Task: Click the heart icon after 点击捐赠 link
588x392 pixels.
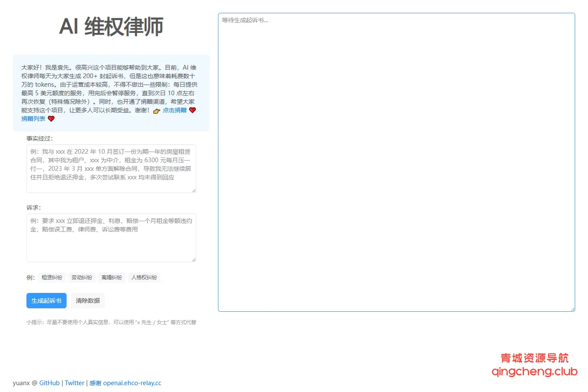Action: 192,110
